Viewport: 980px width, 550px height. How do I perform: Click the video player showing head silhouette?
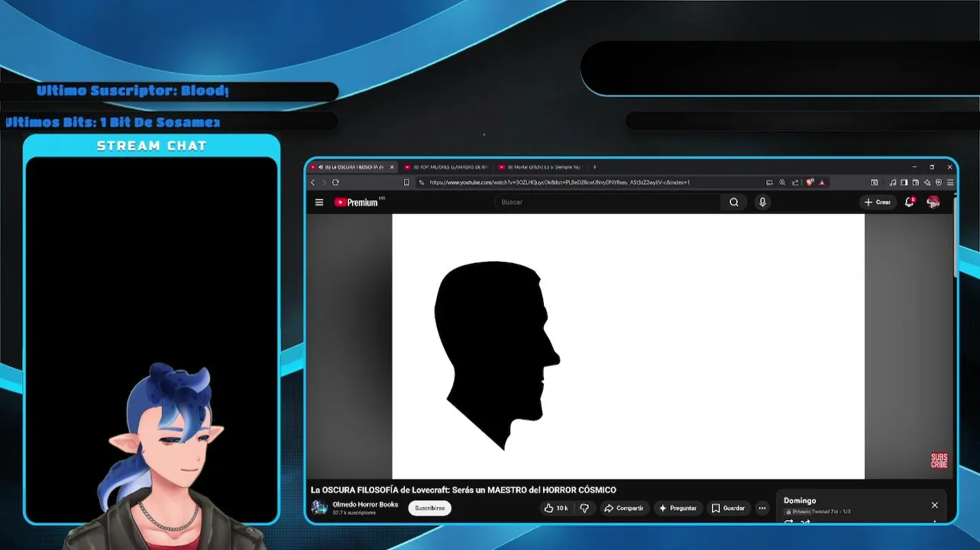tap(629, 346)
